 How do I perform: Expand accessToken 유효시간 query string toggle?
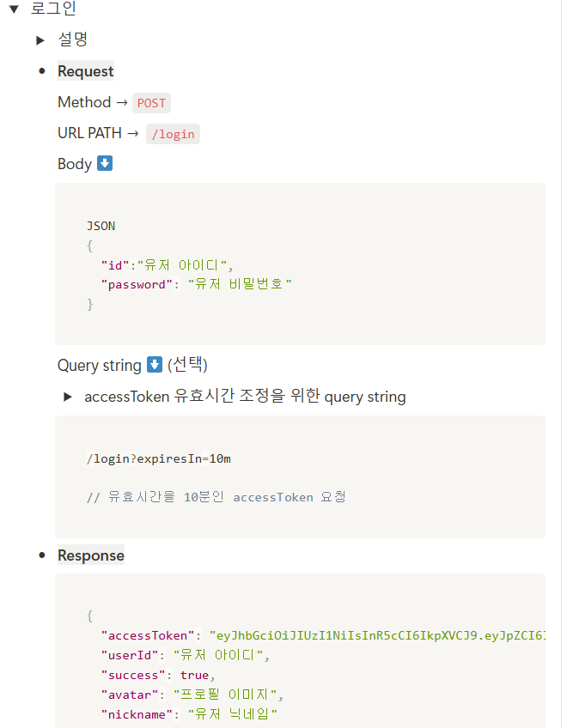67,397
